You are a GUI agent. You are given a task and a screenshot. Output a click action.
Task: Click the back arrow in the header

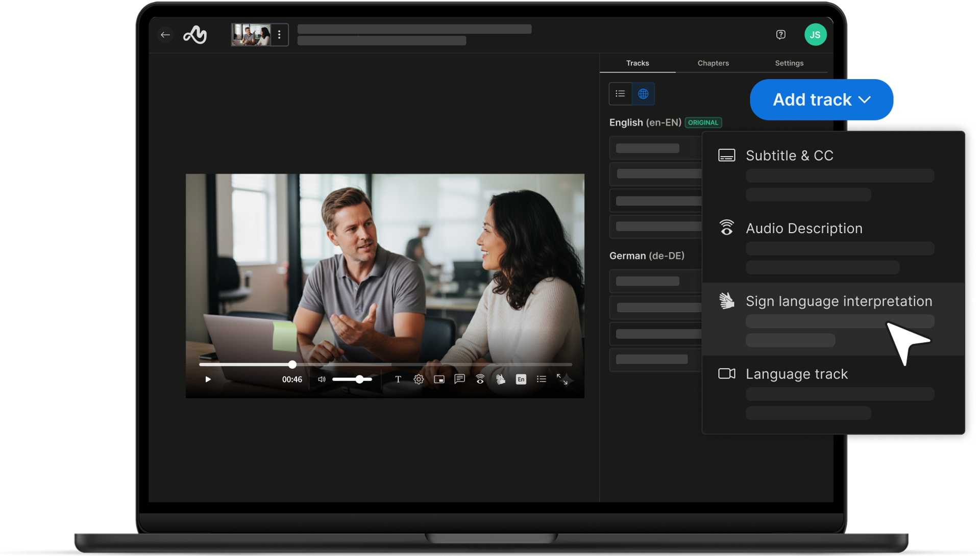[x=165, y=35]
